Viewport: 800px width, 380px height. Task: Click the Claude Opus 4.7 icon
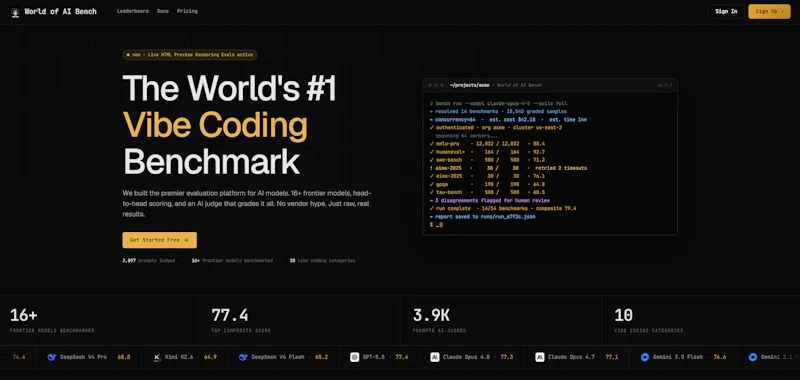(x=540, y=357)
